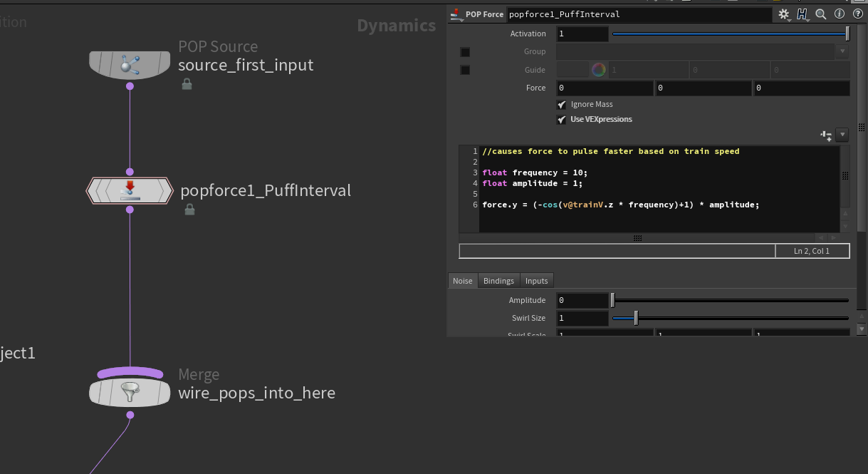Open the parameter gear settings menu
Screen dimensions: 868x474
point(785,14)
